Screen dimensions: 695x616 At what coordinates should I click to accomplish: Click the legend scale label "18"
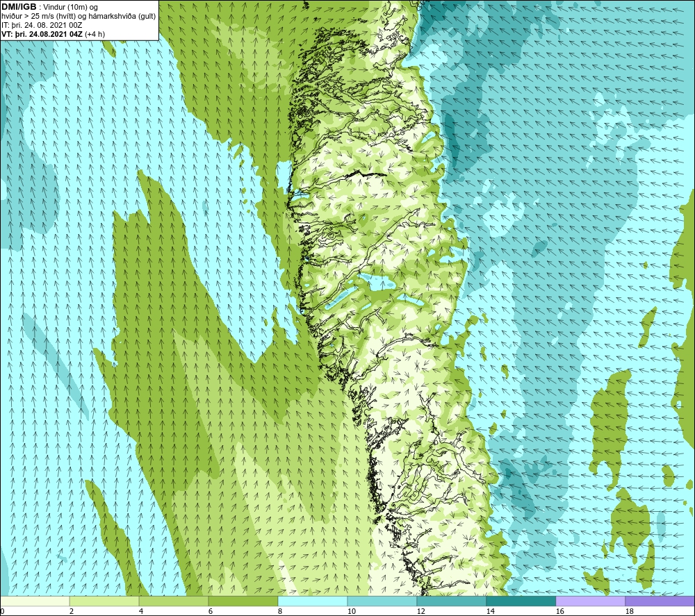(x=629, y=612)
